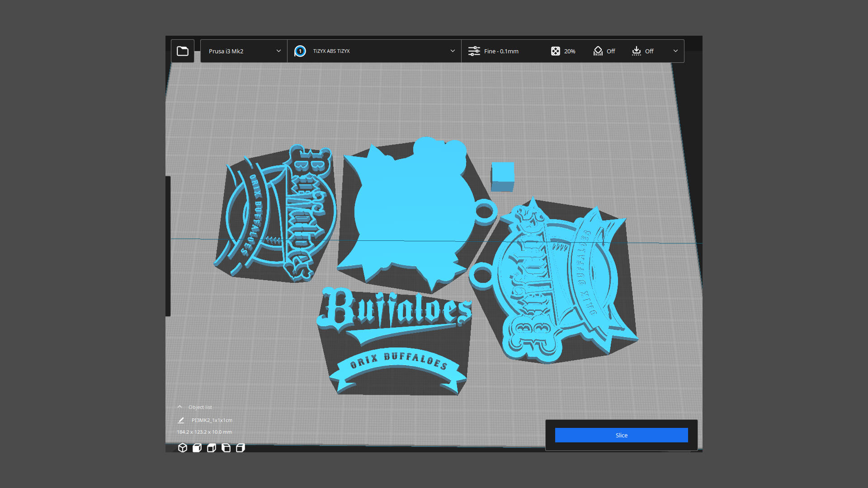Screen dimensions: 868x488
Task: Switch to the right side view cube icon
Action: tap(241, 448)
